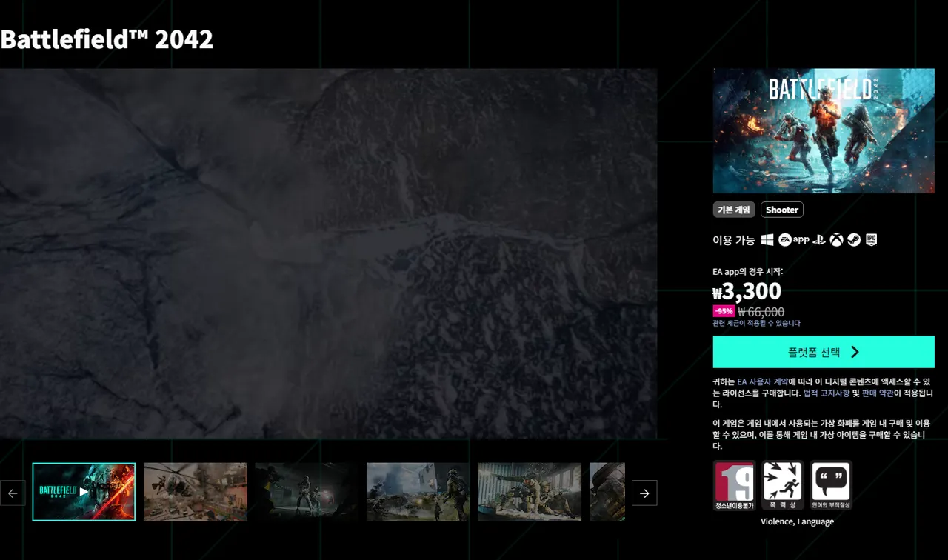Screen dimensions: 948x560
Task: Click the age 19 rating icon
Action: (734, 486)
